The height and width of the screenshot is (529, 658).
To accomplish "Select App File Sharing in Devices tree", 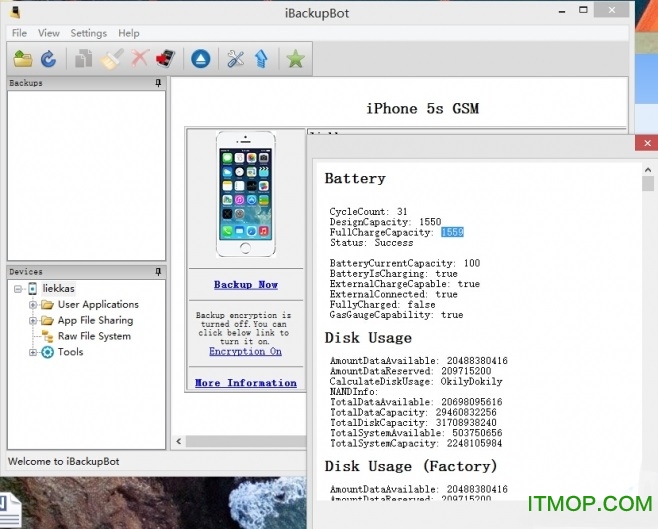I will click(x=95, y=321).
